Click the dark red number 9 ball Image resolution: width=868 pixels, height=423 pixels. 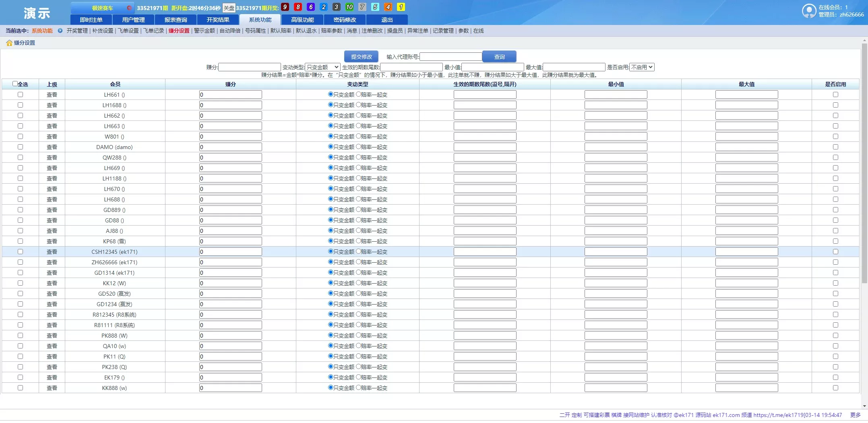(285, 7)
